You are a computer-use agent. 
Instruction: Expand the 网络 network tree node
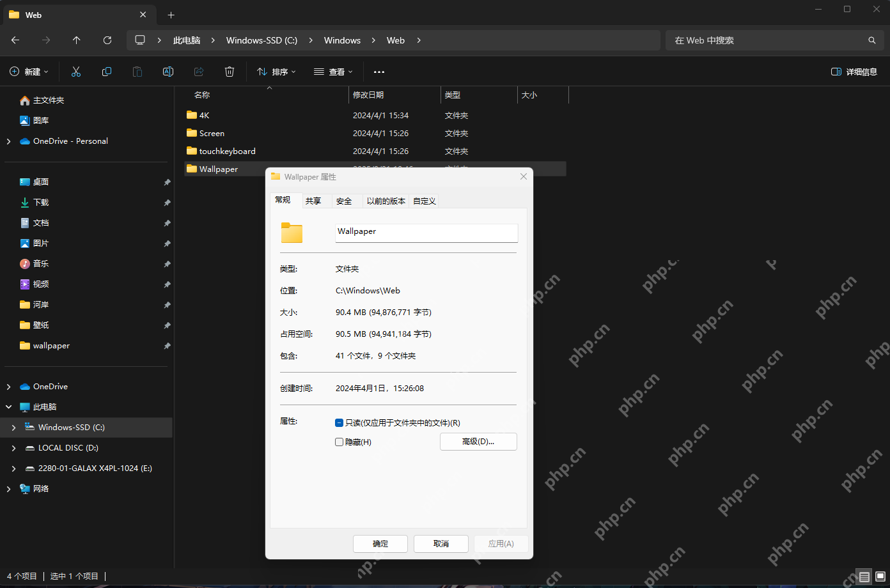coord(8,489)
